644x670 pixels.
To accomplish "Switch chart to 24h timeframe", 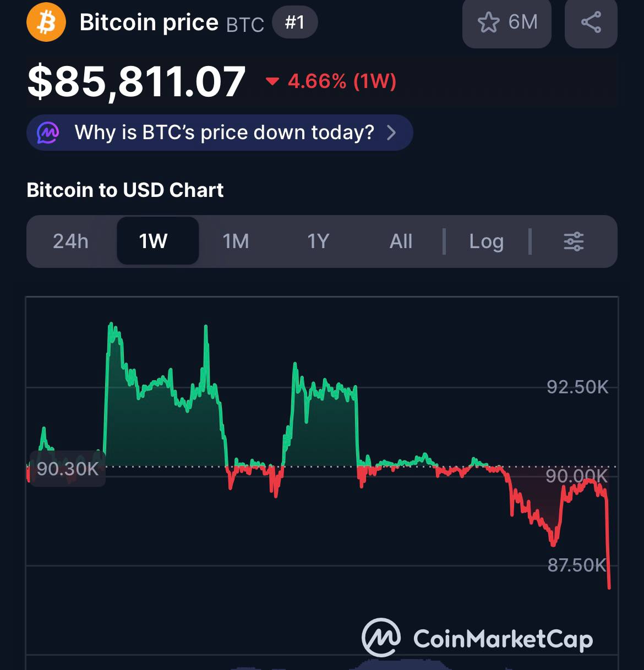I will [x=70, y=241].
